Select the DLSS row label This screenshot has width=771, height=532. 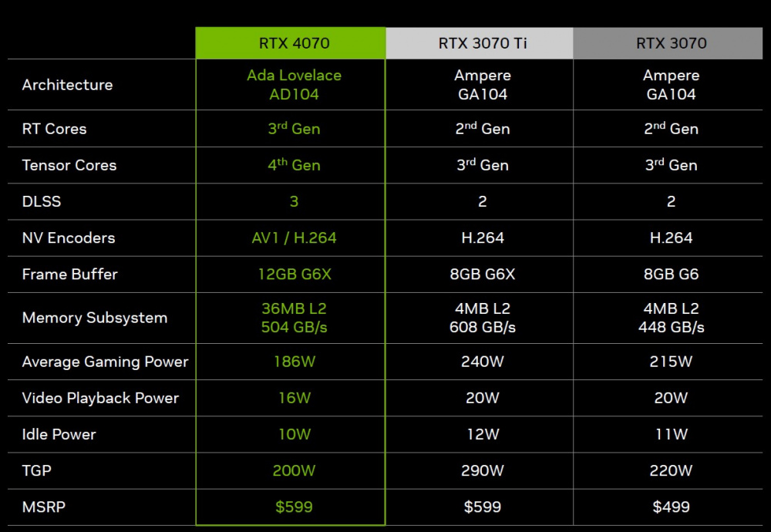pos(42,201)
